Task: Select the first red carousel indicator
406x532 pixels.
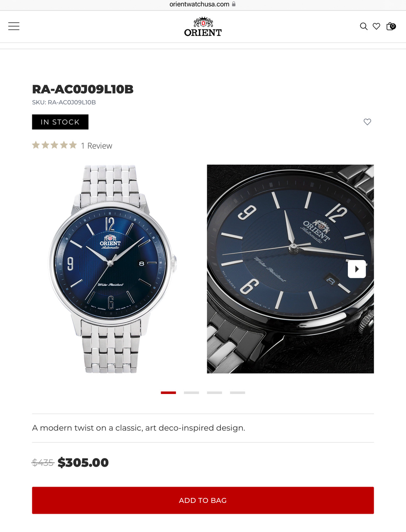Action: pyautogui.click(x=169, y=392)
